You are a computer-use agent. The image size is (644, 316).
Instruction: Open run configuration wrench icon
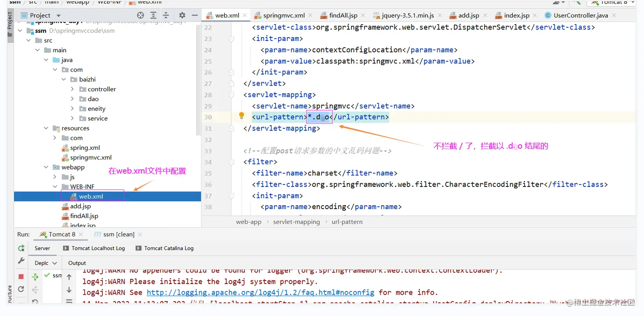click(x=21, y=261)
